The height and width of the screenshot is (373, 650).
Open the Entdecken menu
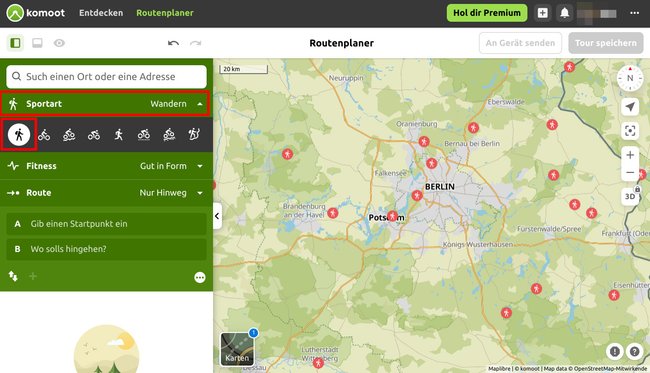(101, 13)
